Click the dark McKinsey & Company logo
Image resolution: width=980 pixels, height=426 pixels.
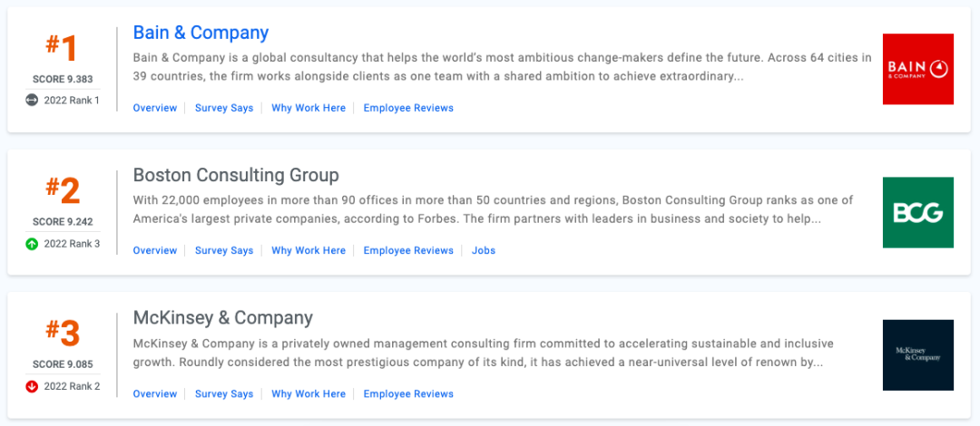click(918, 355)
